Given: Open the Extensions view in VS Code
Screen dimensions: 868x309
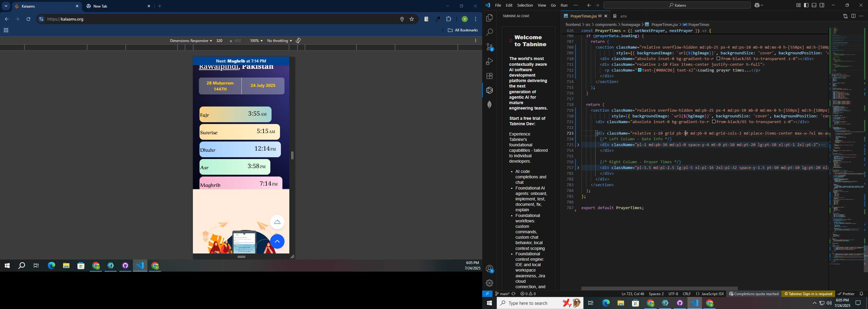Looking at the screenshot, I should (x=489, y=76).
